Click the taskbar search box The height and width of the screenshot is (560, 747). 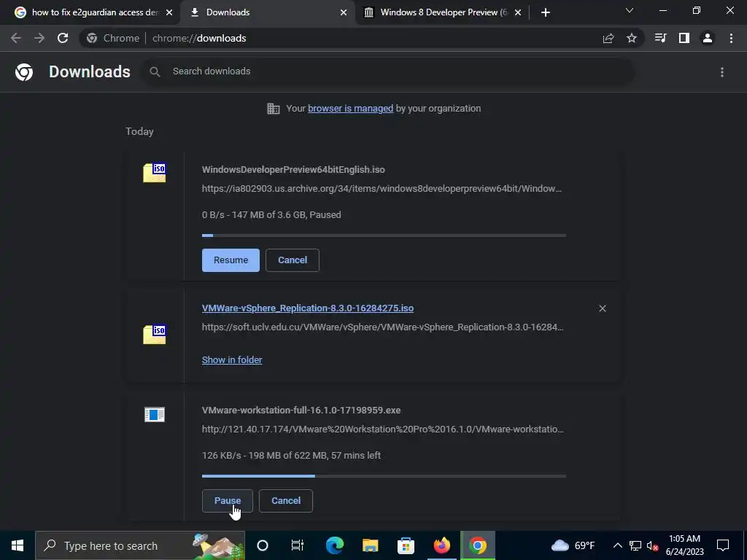pos(140,545)
